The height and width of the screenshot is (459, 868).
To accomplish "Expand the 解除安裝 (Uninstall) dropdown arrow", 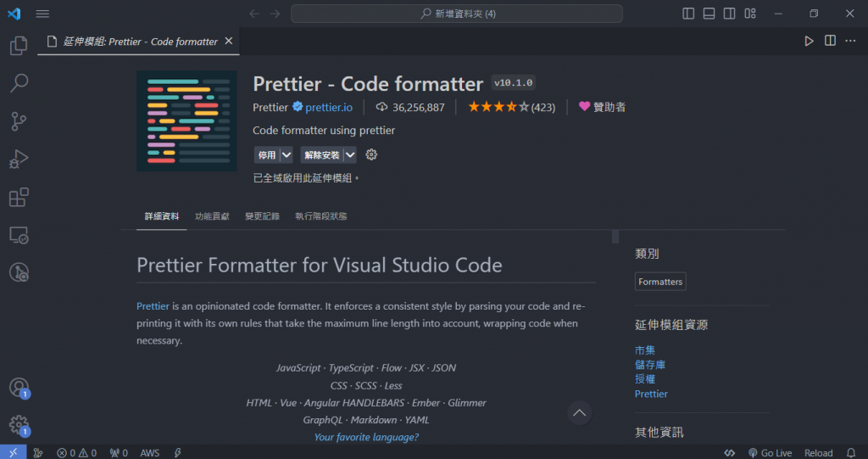I will click(x=350, y=154).
